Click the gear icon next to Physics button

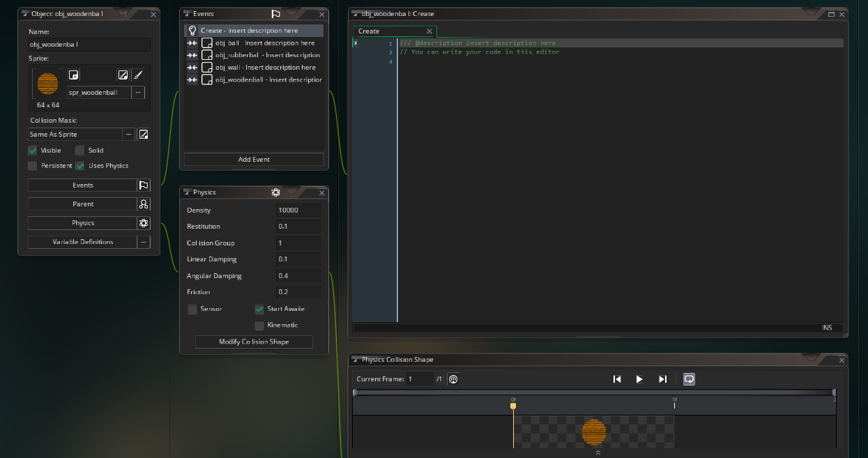click(x=144, y=223)
